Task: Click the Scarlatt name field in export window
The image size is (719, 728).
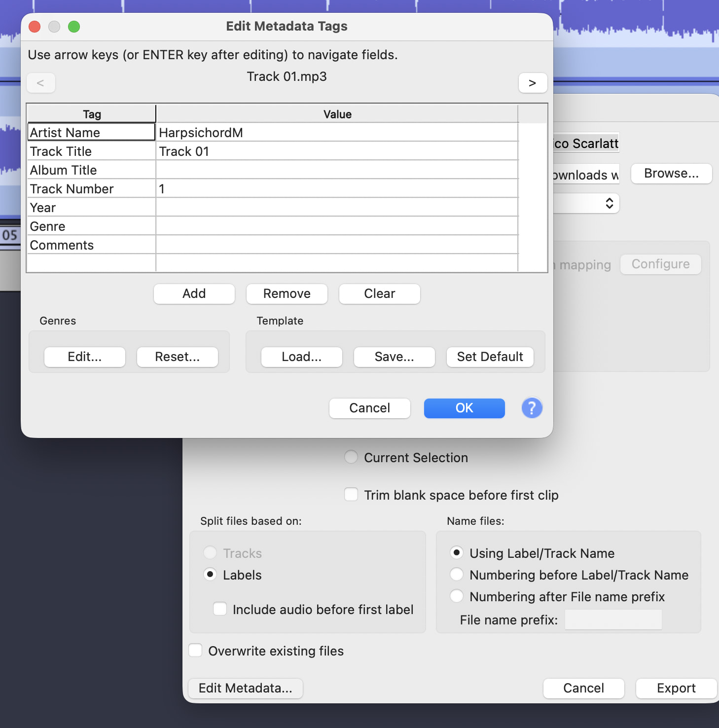Action: pyautogui.click(x=586, y=143)
